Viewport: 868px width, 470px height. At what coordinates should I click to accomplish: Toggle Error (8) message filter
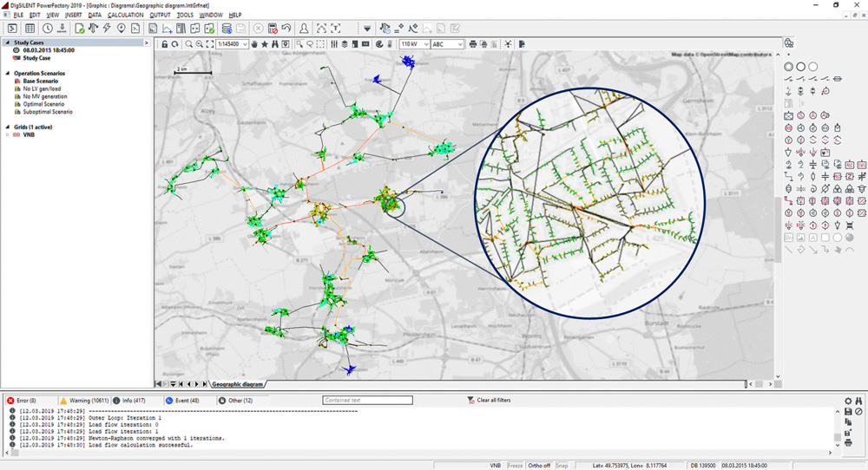22,401
